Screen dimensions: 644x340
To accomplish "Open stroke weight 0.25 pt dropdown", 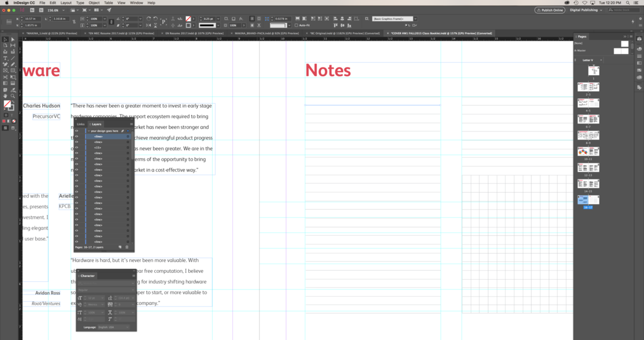I will [x=218, y=19].
